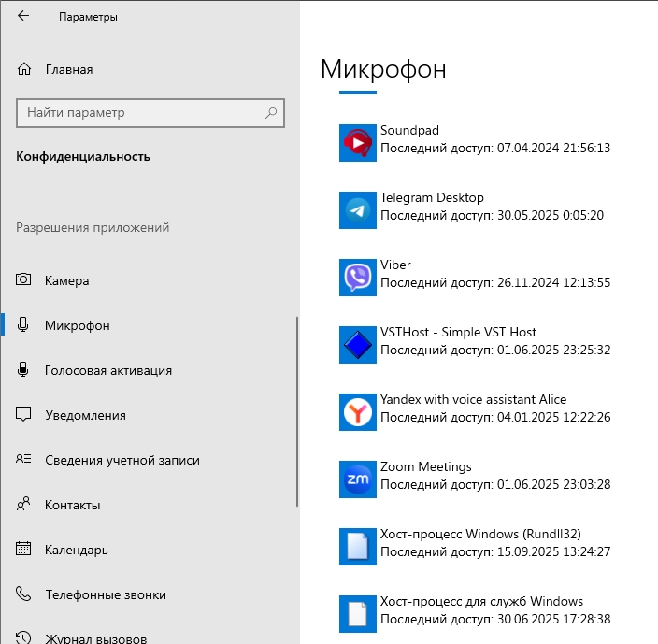This screenshot has width=658, height=644.
Task: Open the Уведомления permissions page
Action: (x=85, y=415)
